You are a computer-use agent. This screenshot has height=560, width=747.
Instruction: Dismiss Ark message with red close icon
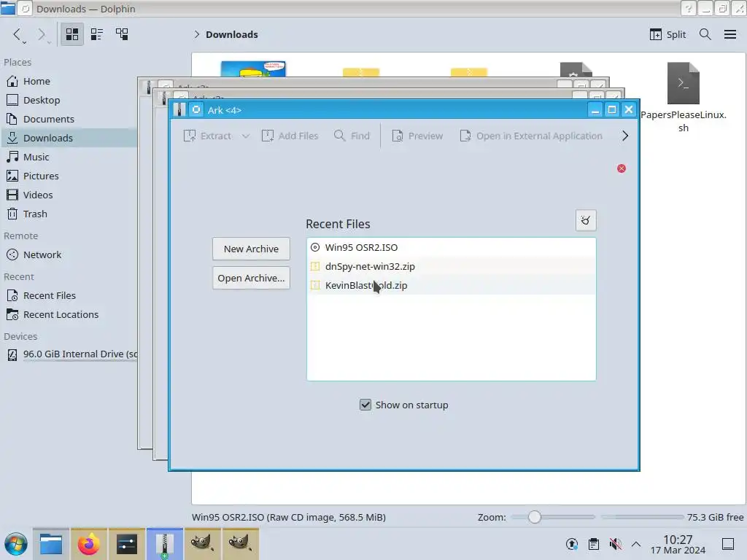[622, 168]
